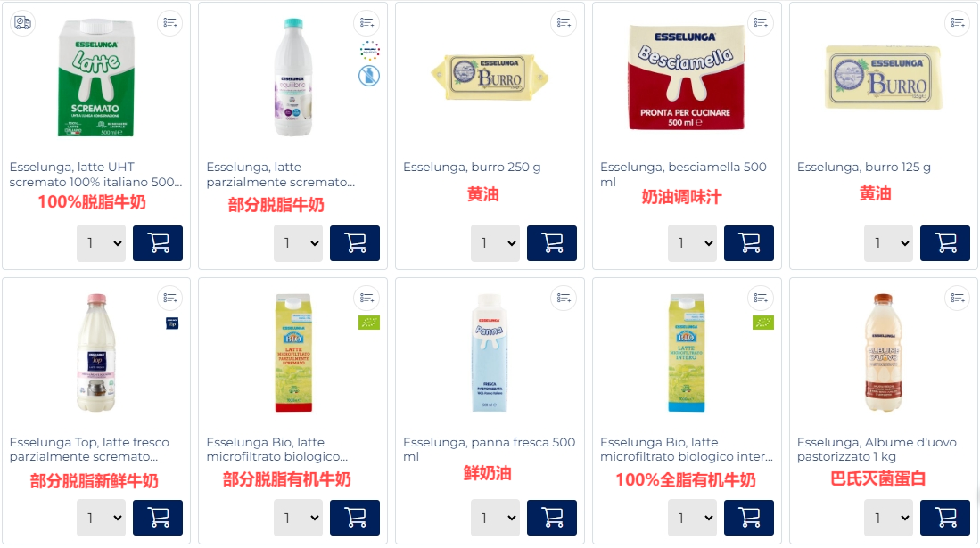Click organic badge on Bio latte intero
Screen dimensions: 980x548
click(763, 323)
